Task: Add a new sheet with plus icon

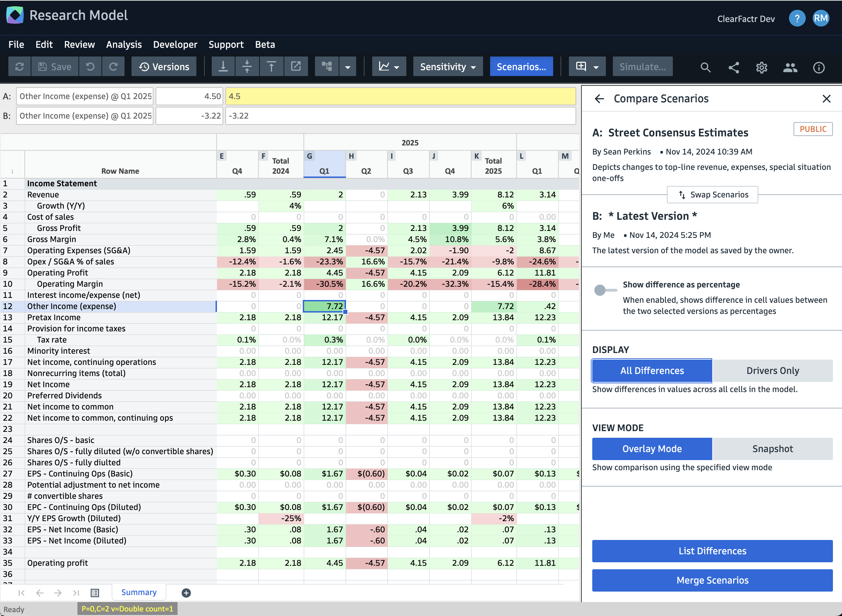Action: 186,593
